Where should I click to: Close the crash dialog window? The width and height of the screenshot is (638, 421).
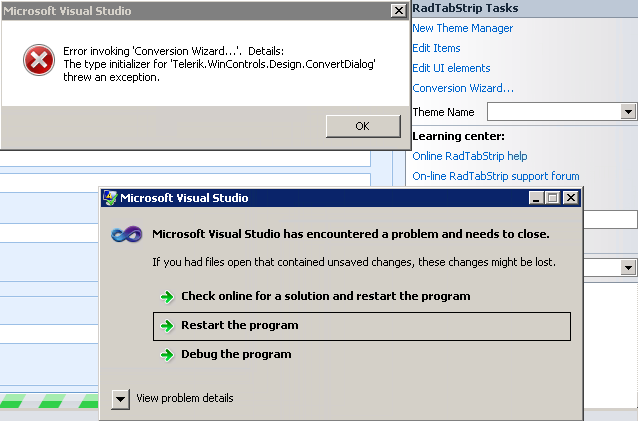(x=571, y=198)
